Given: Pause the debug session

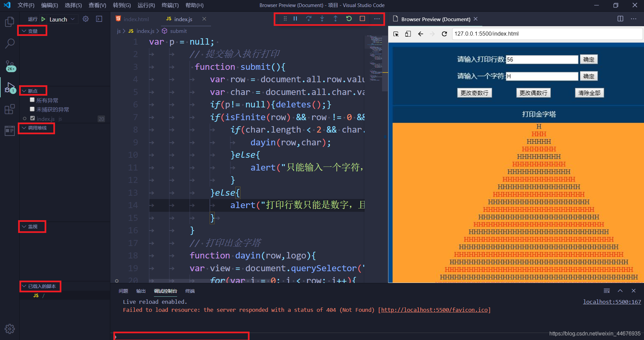Looking at the screenshot, I should 295,19.
